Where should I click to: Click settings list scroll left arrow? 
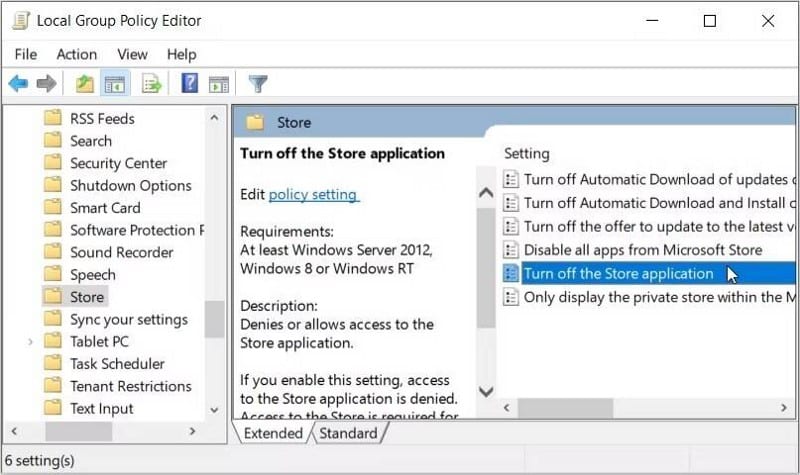(507, 407)
